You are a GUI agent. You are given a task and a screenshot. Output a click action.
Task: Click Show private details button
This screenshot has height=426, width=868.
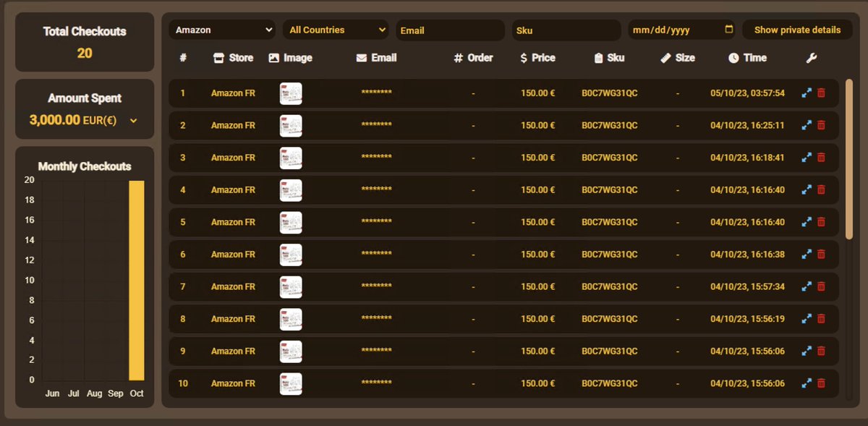pos(797,30)
